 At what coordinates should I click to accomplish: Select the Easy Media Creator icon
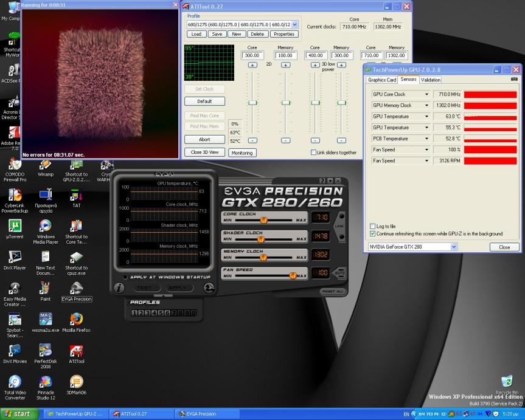[x=15, y=294]
